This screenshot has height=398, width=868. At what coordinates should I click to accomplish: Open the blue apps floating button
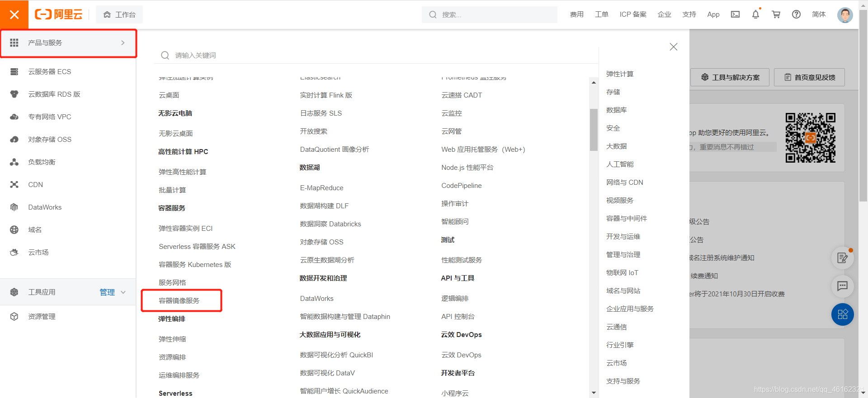[x=843, y=314]
